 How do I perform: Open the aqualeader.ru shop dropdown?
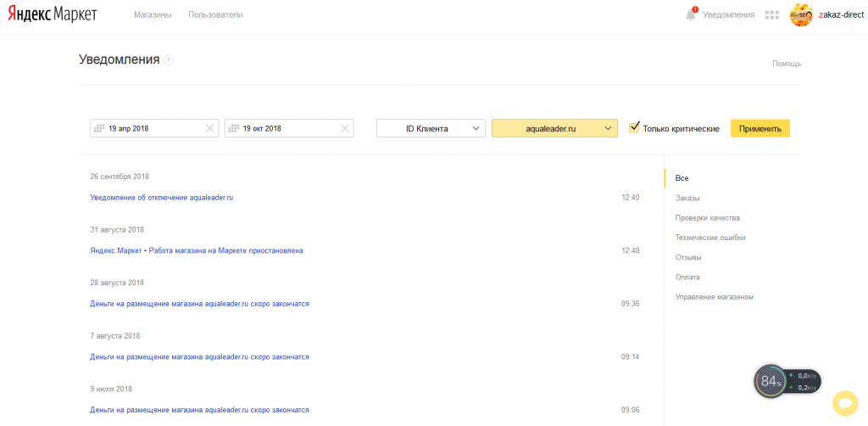pyautogui.click(x=554, y=128)
